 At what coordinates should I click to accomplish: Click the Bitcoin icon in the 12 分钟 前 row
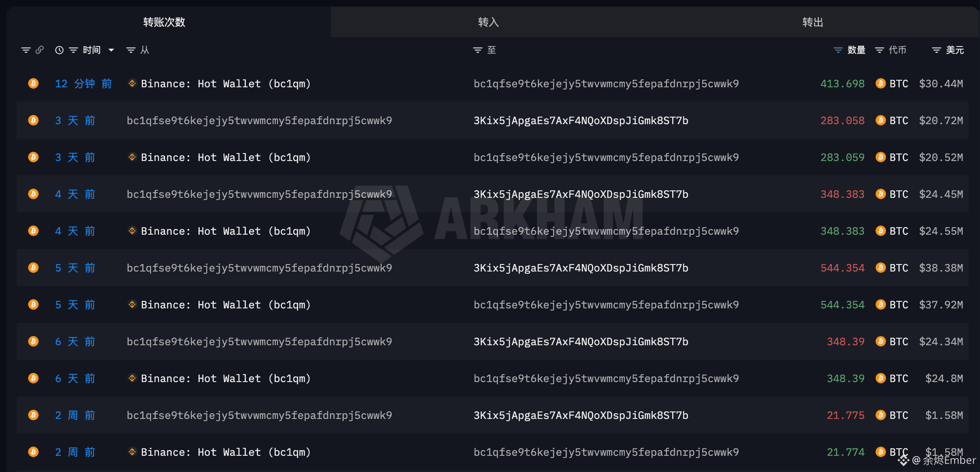point(33,83)
